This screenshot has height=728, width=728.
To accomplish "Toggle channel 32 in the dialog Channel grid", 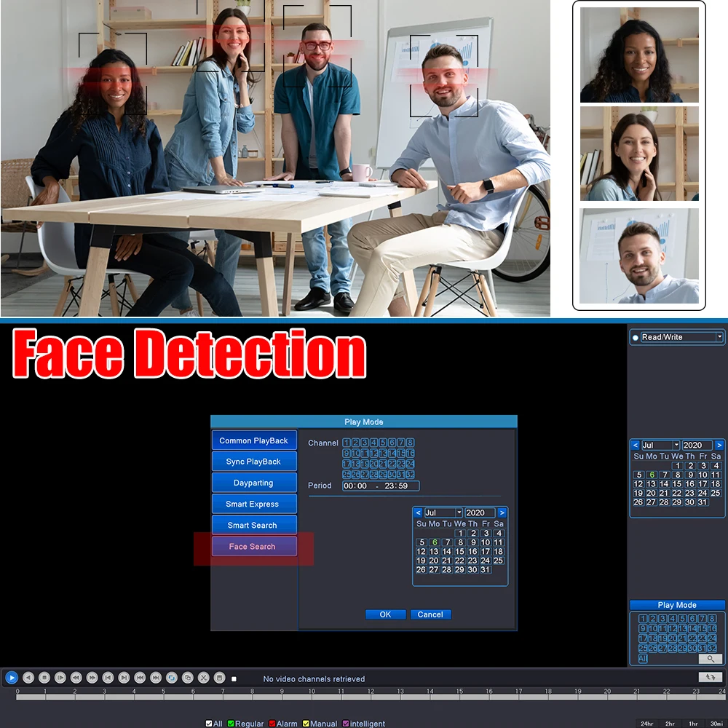I will point(410,474).
